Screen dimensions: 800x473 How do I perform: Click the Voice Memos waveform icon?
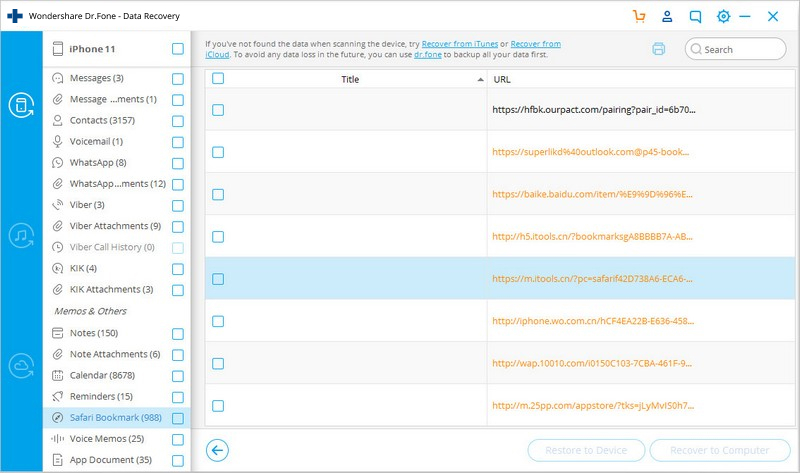[x=58, y=439]
